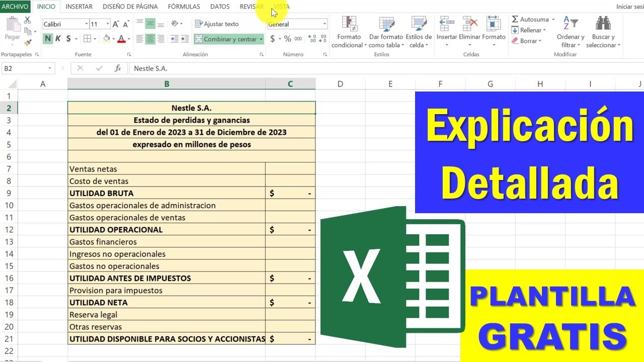Screen dimensions: 644x362
Task: Click the decrease indent icon
Action: (x=175, y=39)
